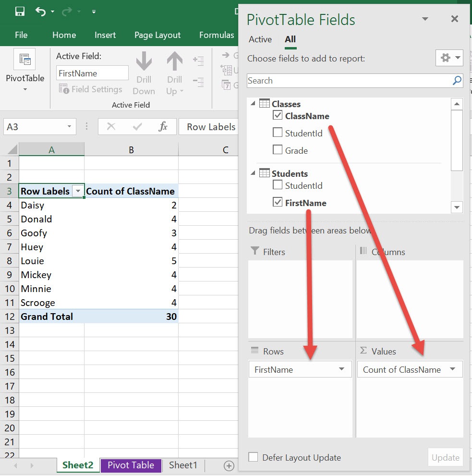
Task: Open the Undo history dropdown arrow
Action: (52, 12)
